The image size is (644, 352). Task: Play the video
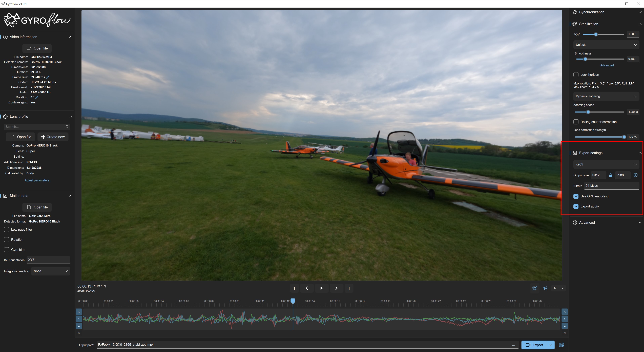pos(322,288)
